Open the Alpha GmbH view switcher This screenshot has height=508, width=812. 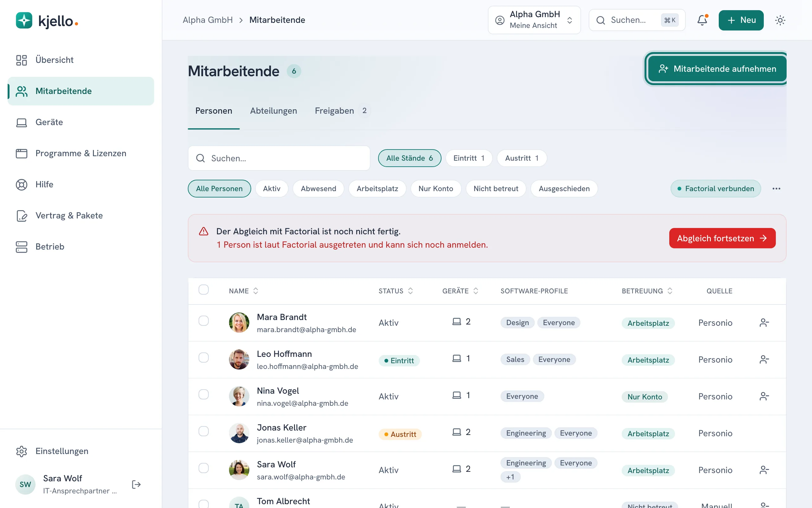534,20
